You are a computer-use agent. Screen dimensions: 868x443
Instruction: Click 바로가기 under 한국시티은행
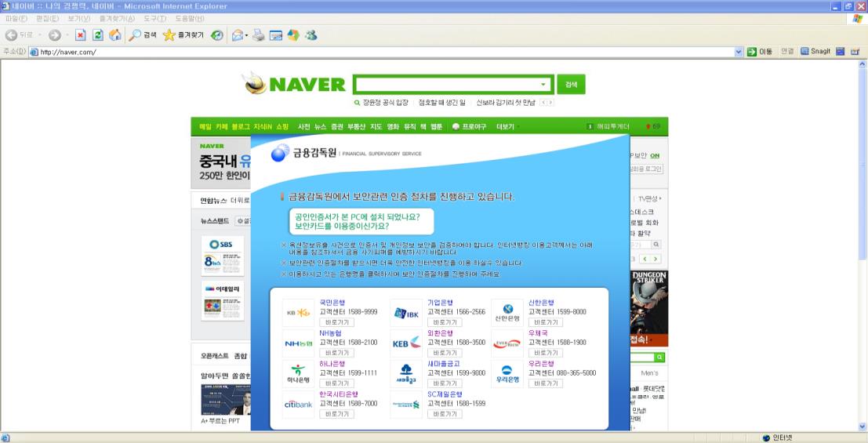pos(336,414)
